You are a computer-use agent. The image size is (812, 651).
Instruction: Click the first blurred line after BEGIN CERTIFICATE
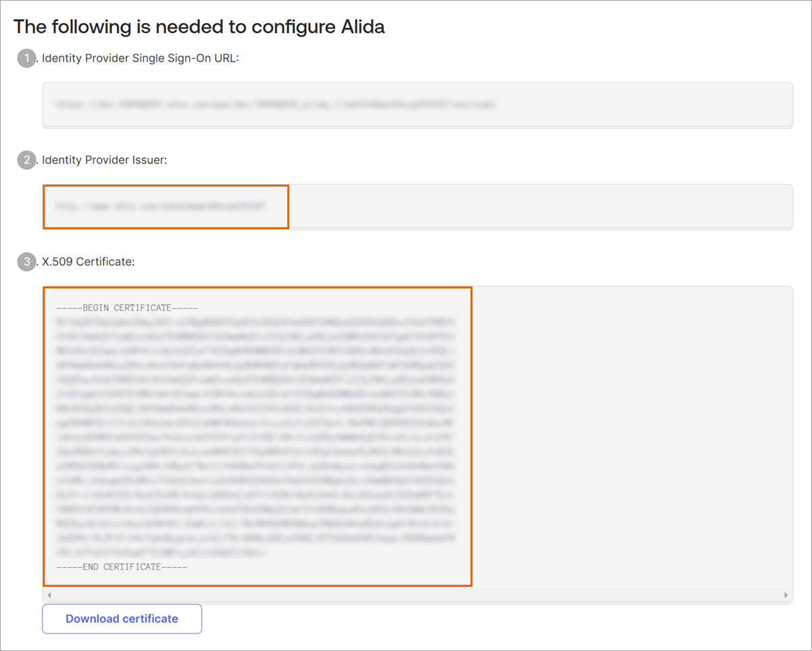pos(257,322)
